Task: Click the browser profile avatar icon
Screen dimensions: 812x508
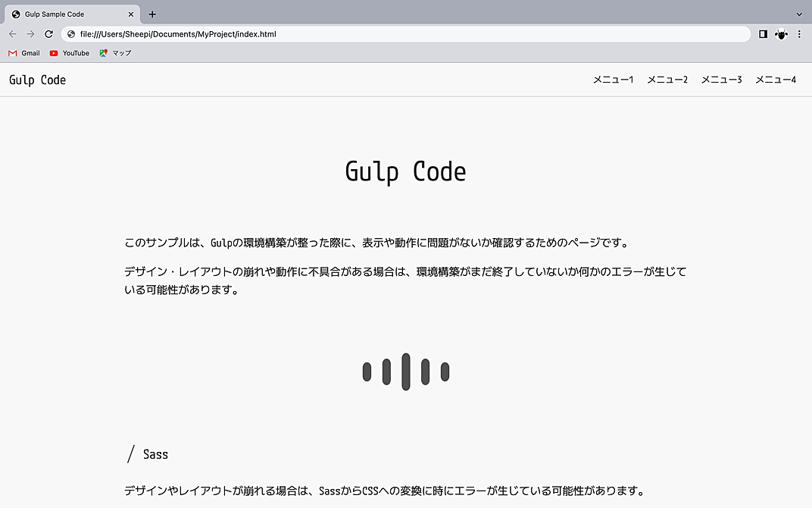Action: coord(781,34)
